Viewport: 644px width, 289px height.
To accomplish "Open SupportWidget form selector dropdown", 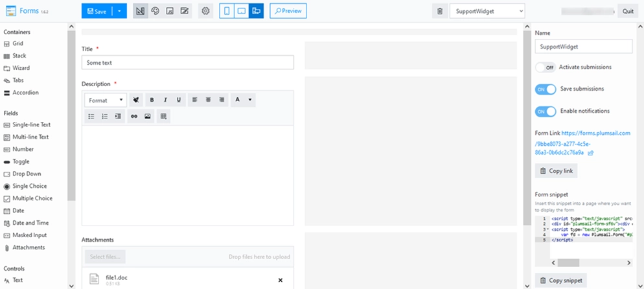I will [487, 11].
